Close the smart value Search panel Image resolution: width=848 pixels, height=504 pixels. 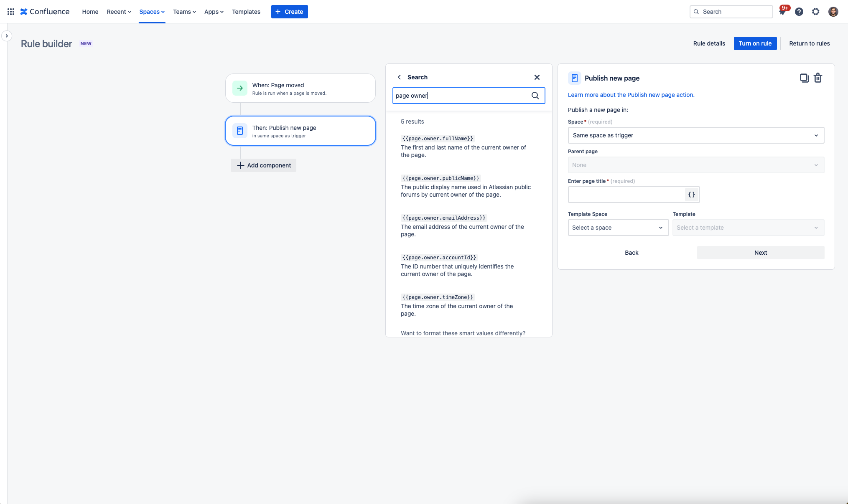point(537,77)
